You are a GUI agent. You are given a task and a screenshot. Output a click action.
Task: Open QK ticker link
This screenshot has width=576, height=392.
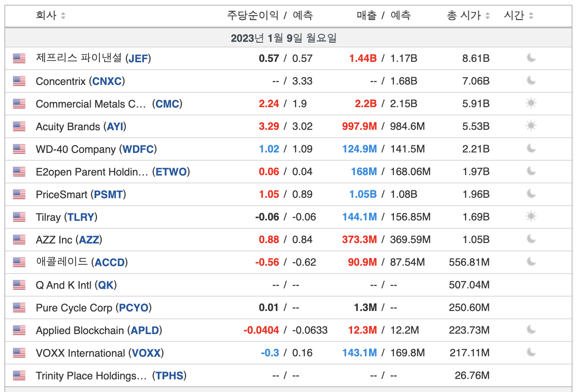(x=106, y=285)
